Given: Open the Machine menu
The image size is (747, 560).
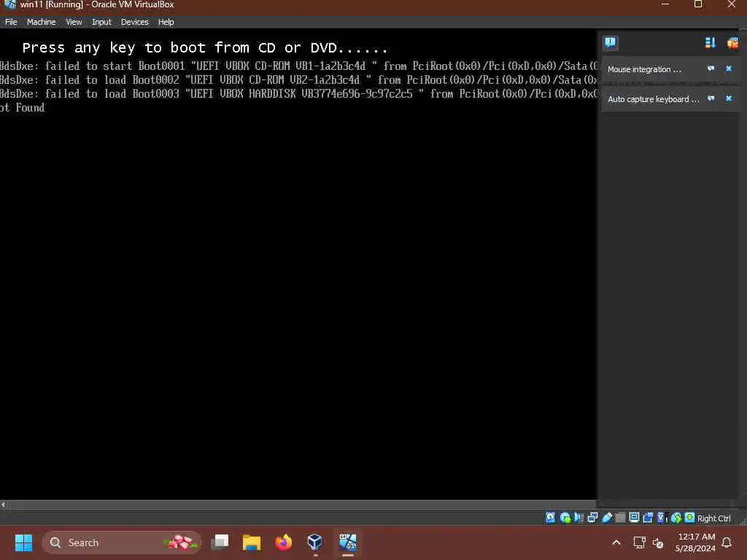Looking at the screenshot, I should click(41, 22).
